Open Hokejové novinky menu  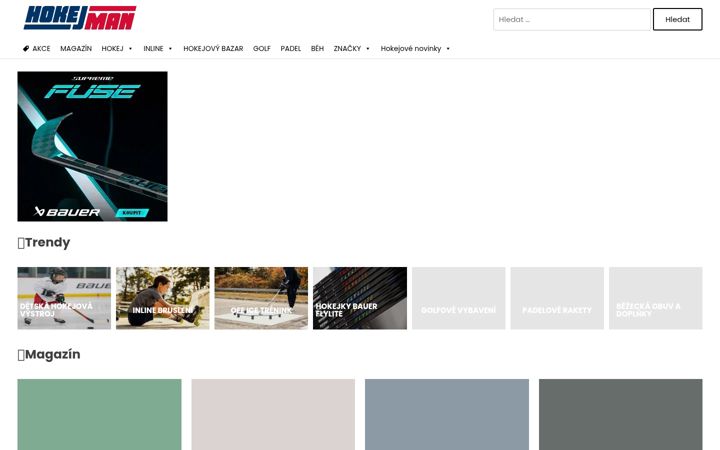tap(411, 49)
